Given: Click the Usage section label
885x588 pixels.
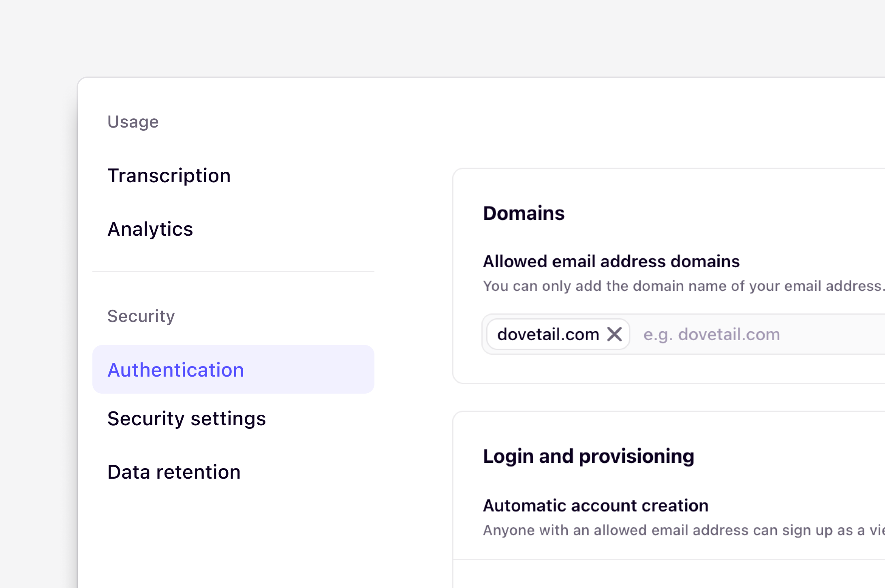Looking at the screenshot, I should [133, 121].
